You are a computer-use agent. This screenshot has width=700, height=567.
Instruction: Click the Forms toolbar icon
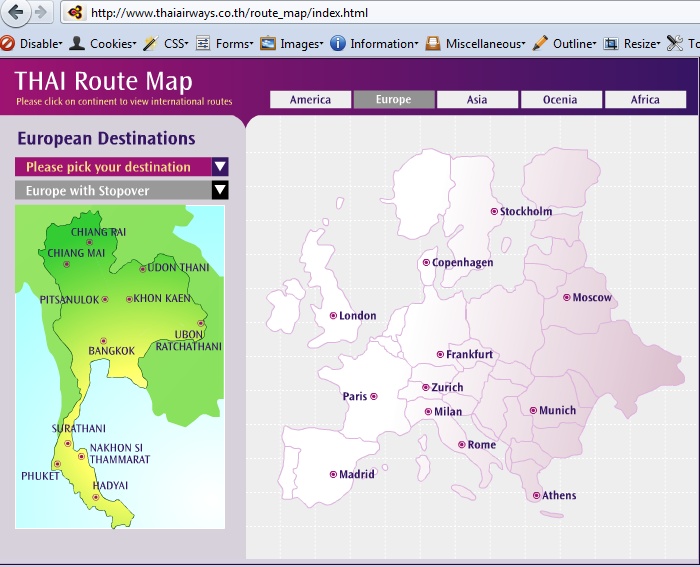[x=203, y=43]
